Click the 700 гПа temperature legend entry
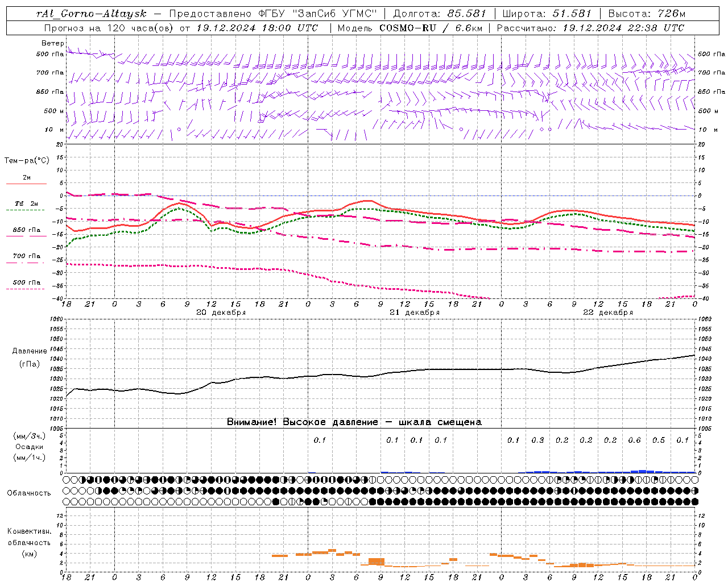Image resolution: width=728 pixels, height=582 pixels. 27,256
